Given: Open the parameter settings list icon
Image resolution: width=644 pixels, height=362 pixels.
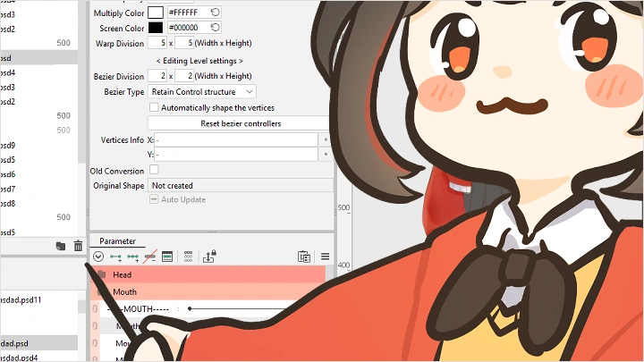Looking at the screenshot, I should tap(304, 257).
